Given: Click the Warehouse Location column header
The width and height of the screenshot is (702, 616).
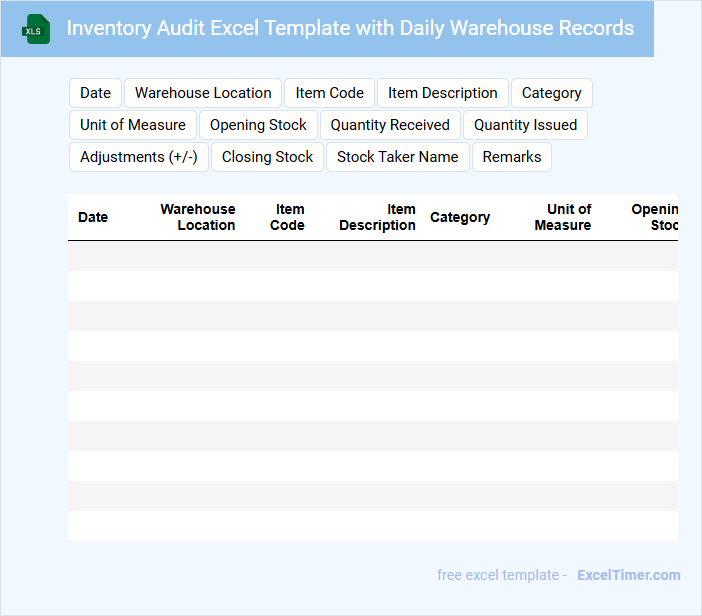Looking at the screenshot, I should tap(198, 217).
